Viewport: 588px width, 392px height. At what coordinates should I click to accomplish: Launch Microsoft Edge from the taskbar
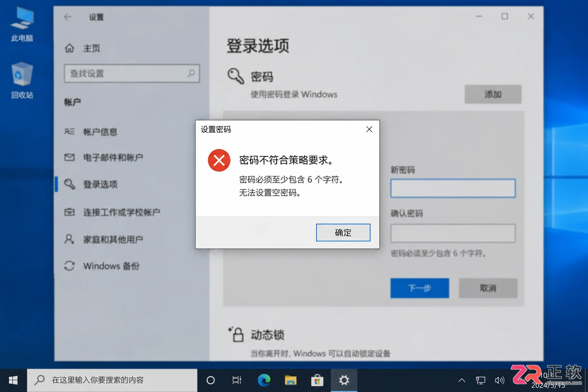pos(264,380)
